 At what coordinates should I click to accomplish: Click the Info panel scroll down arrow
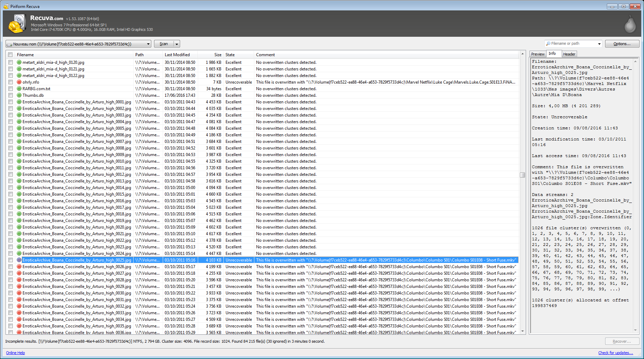tap(635, 330)
